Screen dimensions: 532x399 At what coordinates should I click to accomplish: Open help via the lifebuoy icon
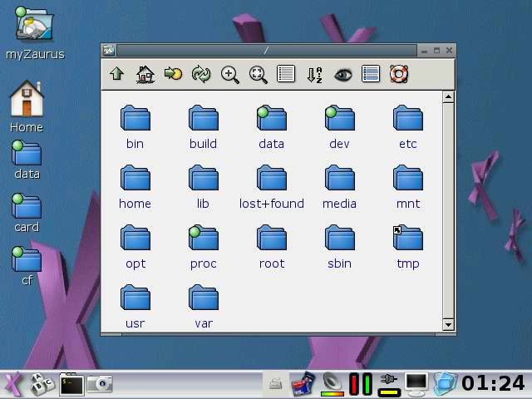(x=399, y=74)
